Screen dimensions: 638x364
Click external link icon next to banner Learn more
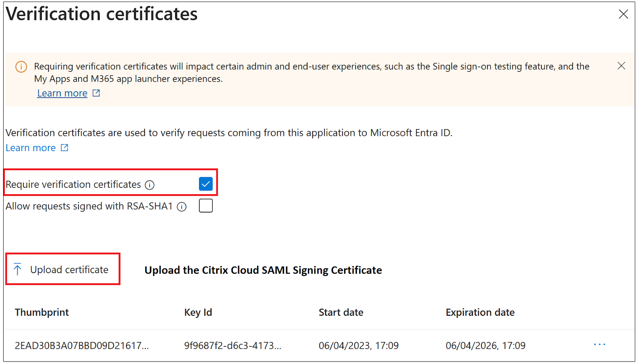tap(96, 93)
